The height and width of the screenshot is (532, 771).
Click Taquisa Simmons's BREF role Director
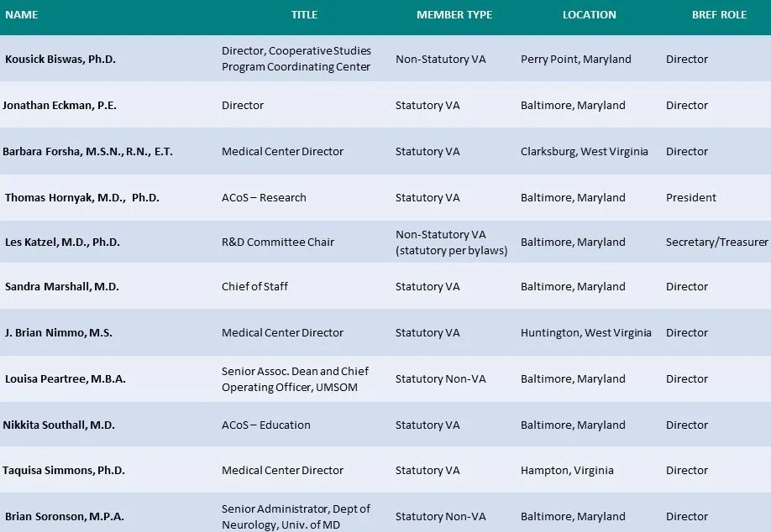[x=687, y=470]
